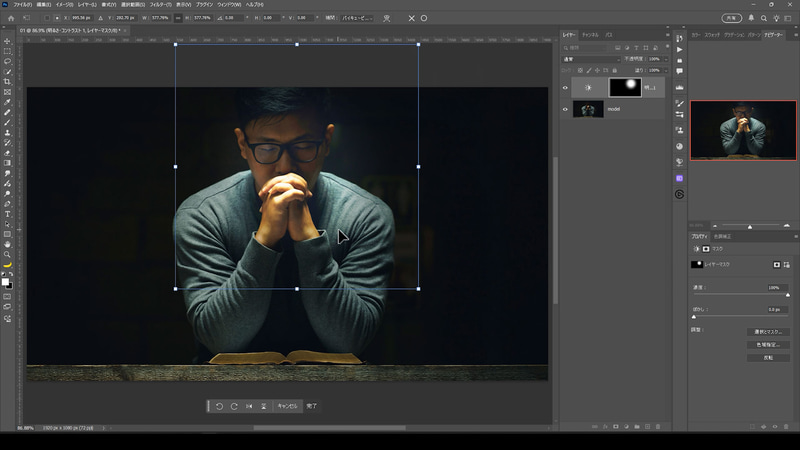Open the interpolation dropdown in the options bar
This screenshot has width=800, height=450.
coord(355,18)
